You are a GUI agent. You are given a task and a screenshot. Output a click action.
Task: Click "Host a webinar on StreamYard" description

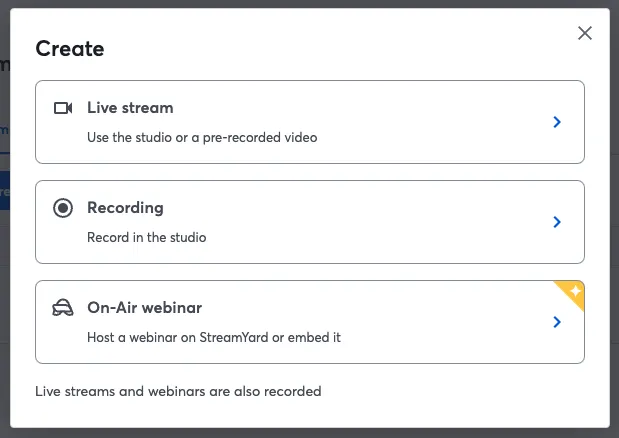[x=214, y=337]
